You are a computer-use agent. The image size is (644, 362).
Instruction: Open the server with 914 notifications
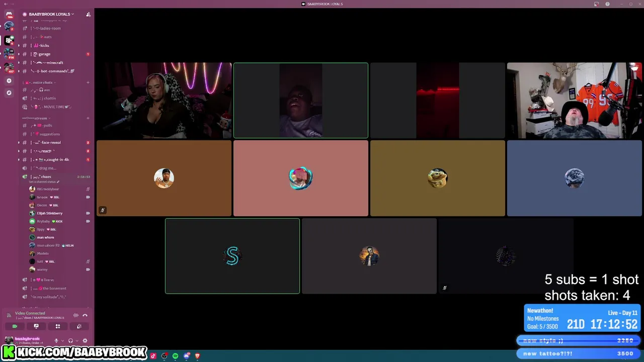tap(9, 53)
